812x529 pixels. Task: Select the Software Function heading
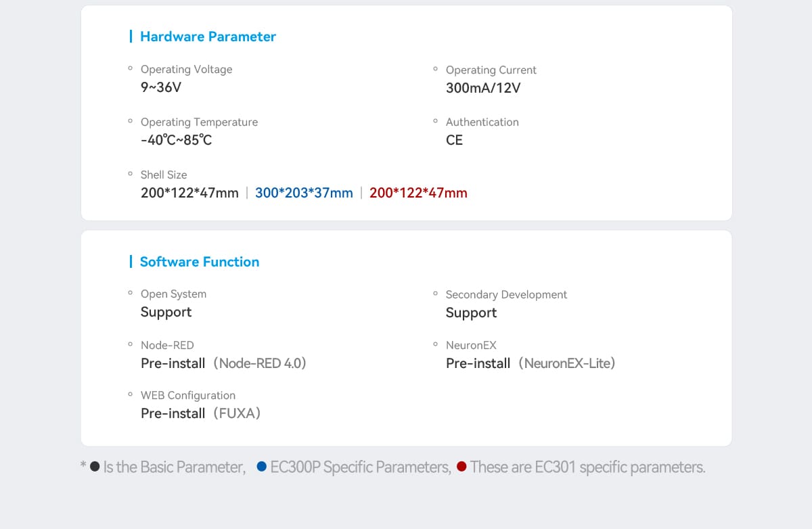coord(199,262)
